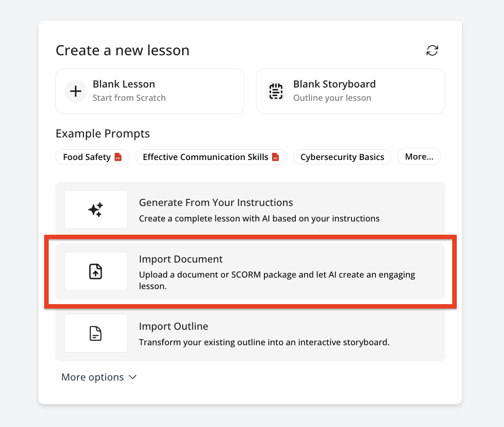Click the plus icon for Blank Lesson
This screenshot has width=504, height=427.
[76, 91]
